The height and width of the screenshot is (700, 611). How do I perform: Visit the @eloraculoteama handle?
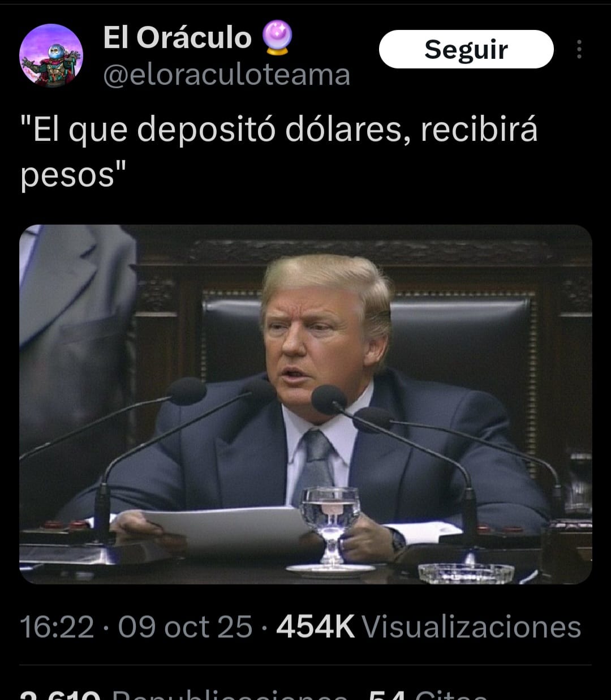point(226,75)
